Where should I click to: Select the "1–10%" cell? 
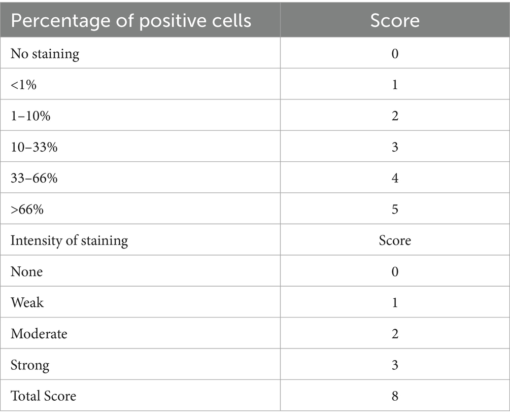tap(30, 116)
